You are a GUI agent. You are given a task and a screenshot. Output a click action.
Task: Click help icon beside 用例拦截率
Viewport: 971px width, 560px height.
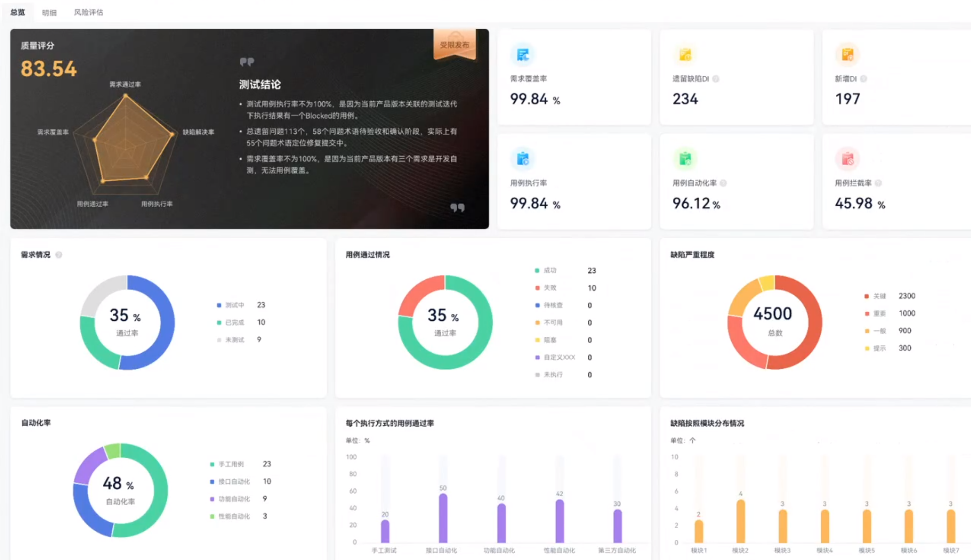pyautogui.click(x=878, y=183)
